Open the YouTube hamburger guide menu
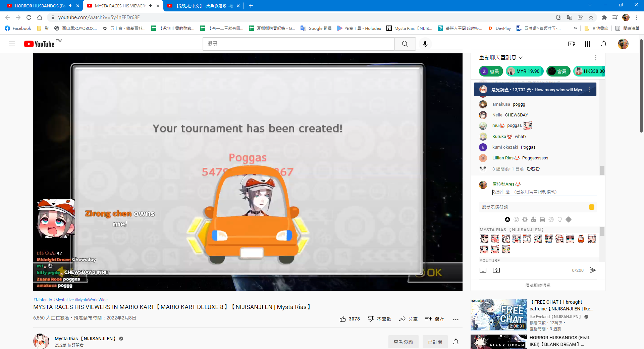This screenshot has width=644, height=349. tap(12, 44)
